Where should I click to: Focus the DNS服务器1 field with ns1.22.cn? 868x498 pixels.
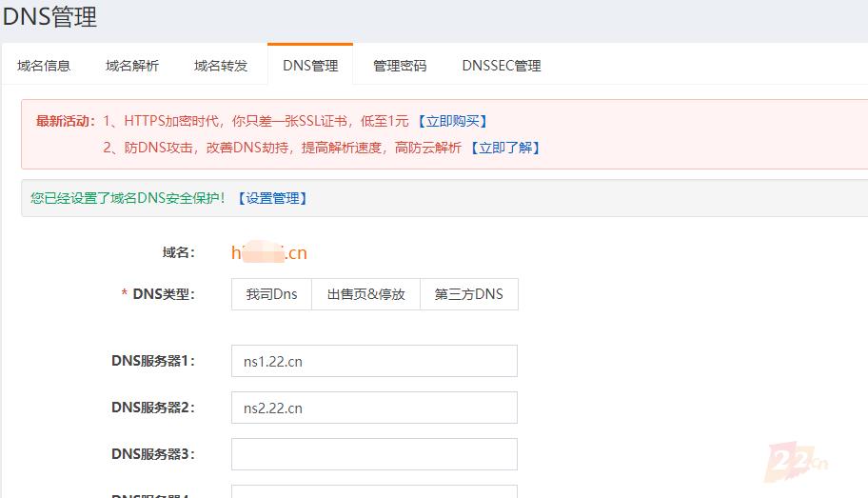374,361
